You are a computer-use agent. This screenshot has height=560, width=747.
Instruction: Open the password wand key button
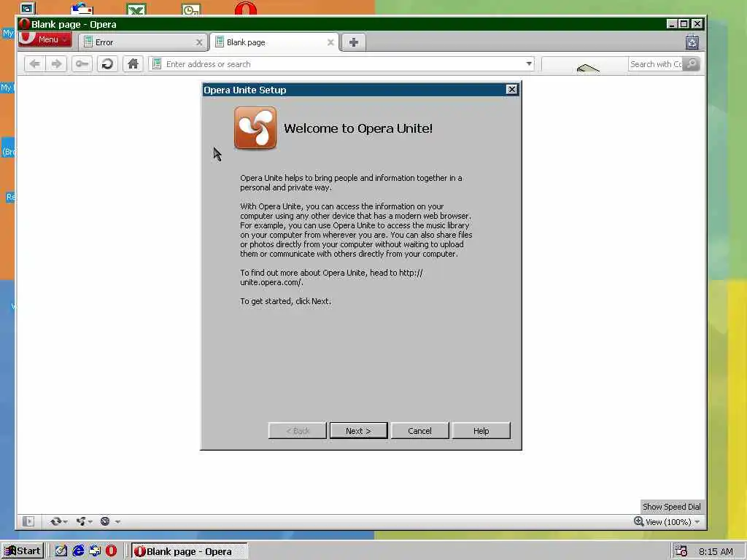pos(82,64)
